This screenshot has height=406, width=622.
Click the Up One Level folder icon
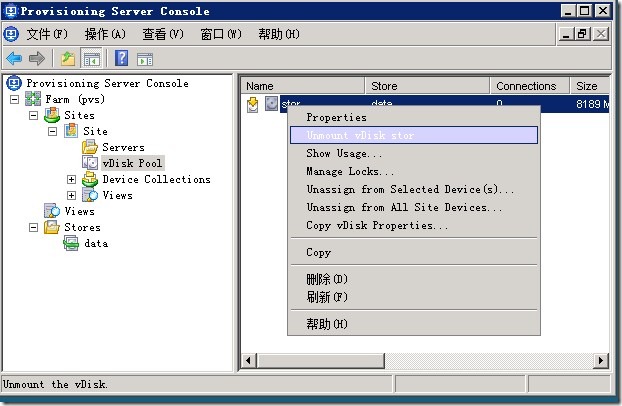[68, 59]
